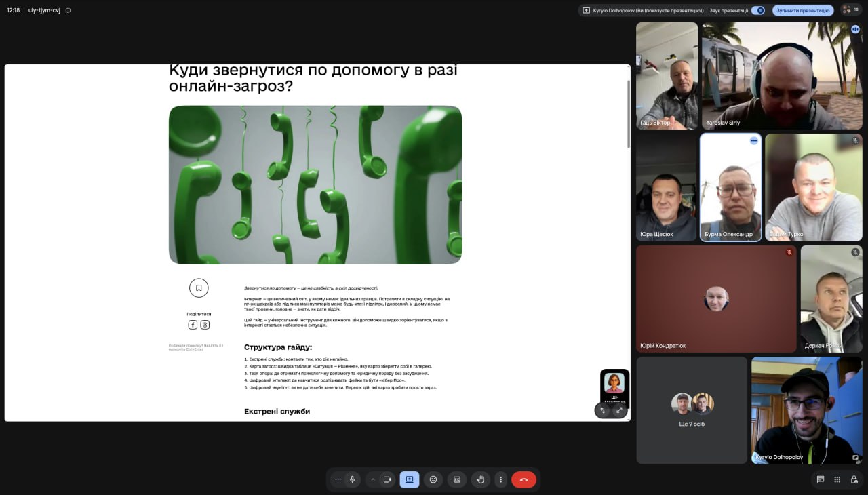Image resolution: width=868 pixels, height=495 pixels.
Task: Open the 'Ще 9 осіб' overflow tile
Action: point(692,410)
